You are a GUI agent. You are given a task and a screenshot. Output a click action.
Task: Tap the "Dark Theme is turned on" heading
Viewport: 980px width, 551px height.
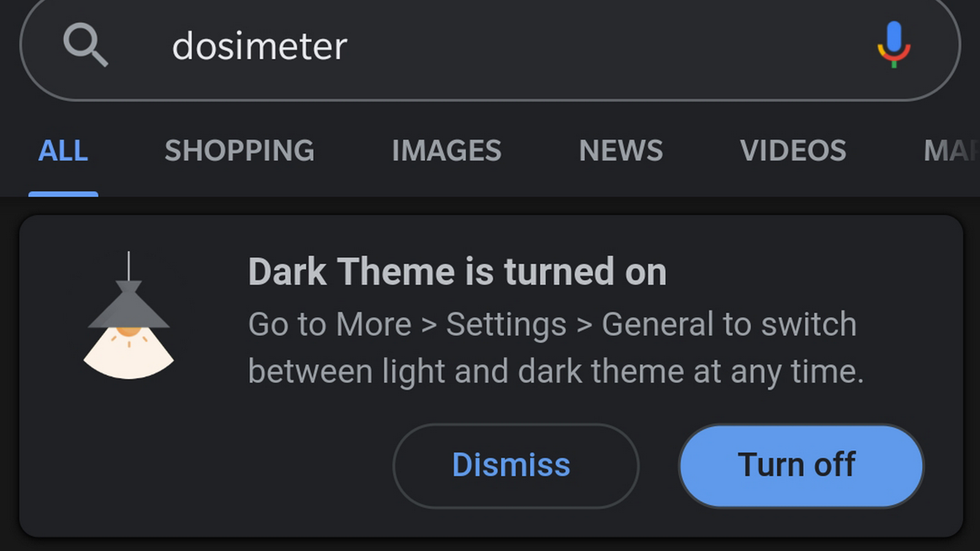(x=457, y=272)
